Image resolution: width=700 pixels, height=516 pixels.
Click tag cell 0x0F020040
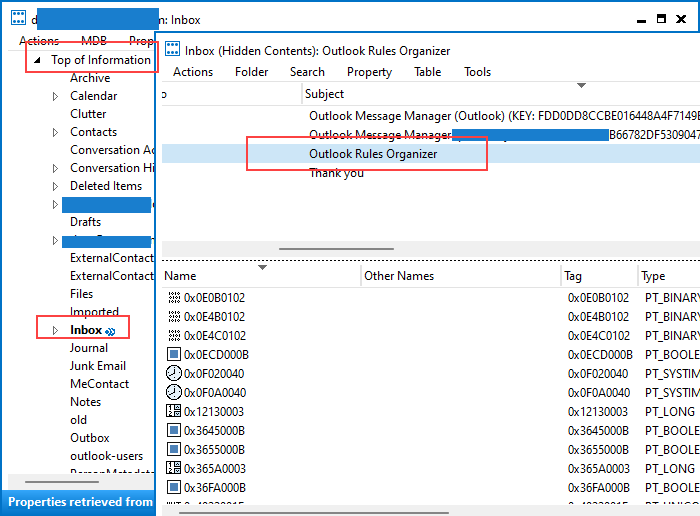click(598, 373)
